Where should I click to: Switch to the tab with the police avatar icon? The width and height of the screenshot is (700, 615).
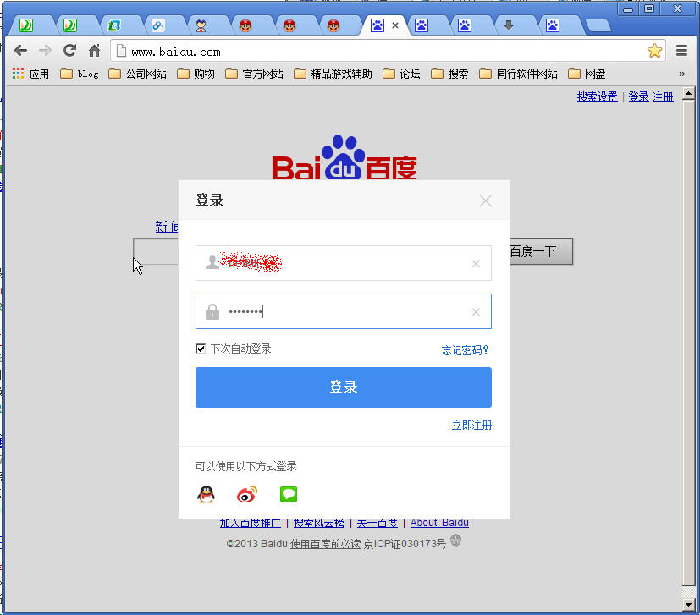pos(201,25)
